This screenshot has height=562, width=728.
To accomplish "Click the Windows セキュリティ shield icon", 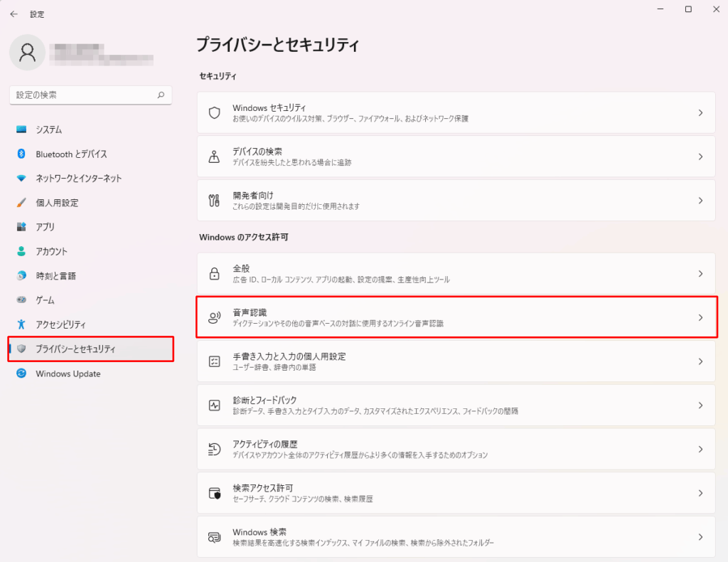I will [x=214, y=112].
